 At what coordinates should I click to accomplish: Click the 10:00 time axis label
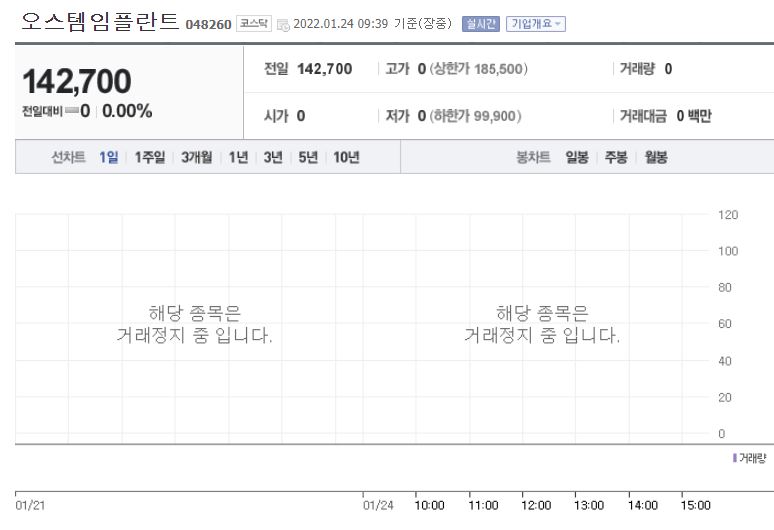[x=429, y=505]
